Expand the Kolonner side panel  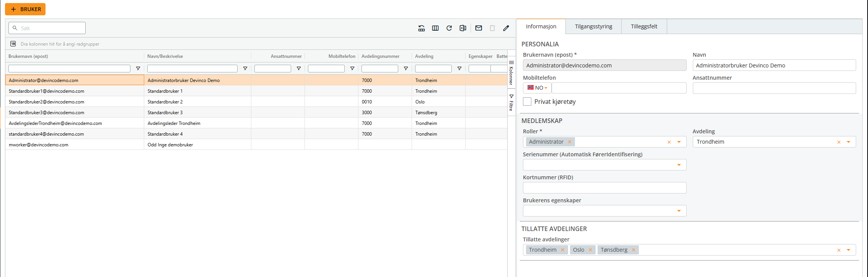pos(511,72)
